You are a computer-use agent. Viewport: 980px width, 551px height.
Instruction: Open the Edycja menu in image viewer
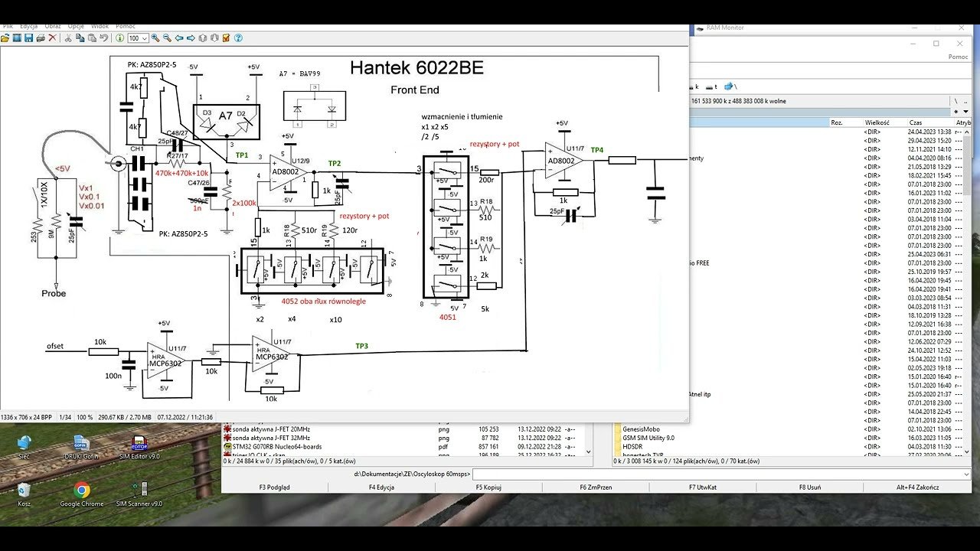[29, 26]
